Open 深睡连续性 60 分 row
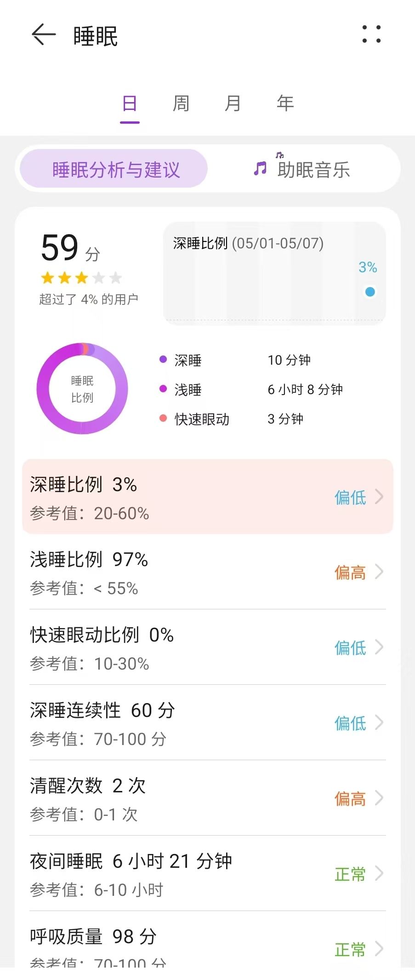The width and height of the screenshot is (415, 980). click(208, 722)
